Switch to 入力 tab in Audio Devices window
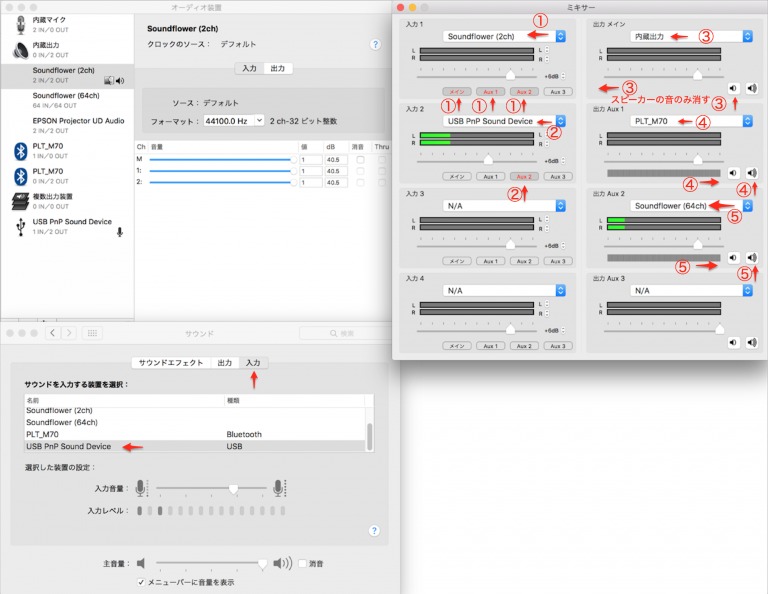This screenshot has height=594, width=768. pos(249,68)
